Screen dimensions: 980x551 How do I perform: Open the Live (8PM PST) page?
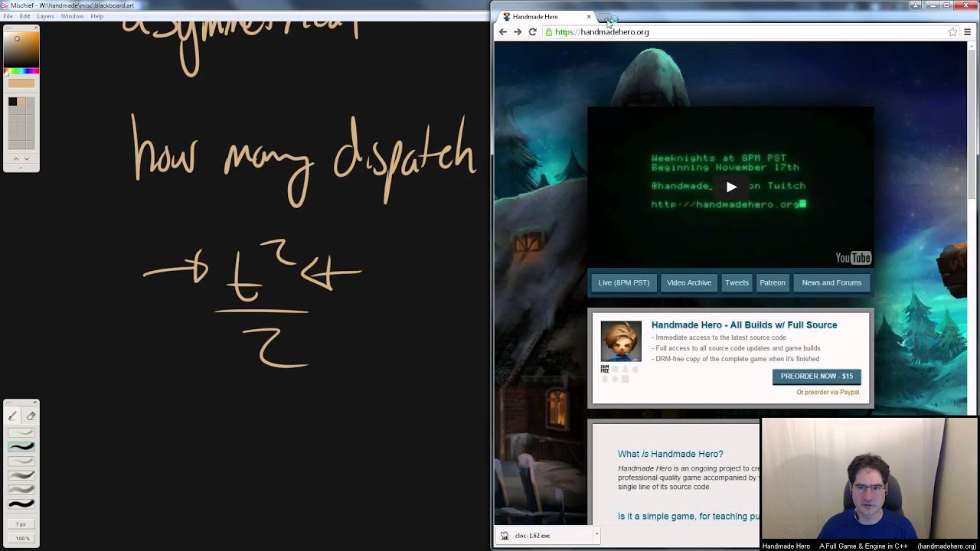624,283
